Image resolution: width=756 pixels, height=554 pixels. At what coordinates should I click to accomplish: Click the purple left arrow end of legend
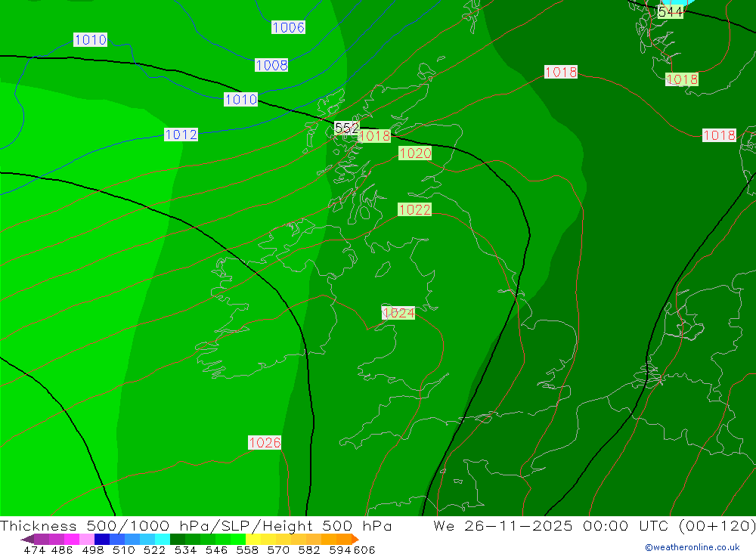point(27,539)
